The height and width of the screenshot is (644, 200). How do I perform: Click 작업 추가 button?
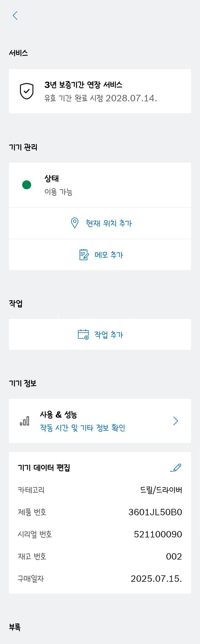coord(109,335)
